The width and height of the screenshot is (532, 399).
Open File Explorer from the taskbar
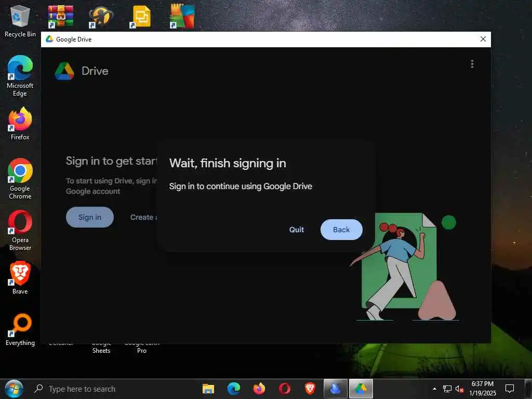[x=208, y=389]
